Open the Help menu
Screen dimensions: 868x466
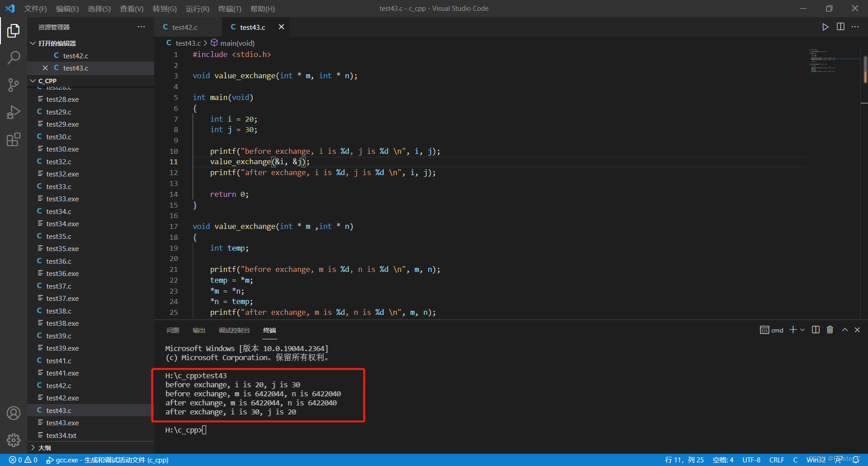263,9
